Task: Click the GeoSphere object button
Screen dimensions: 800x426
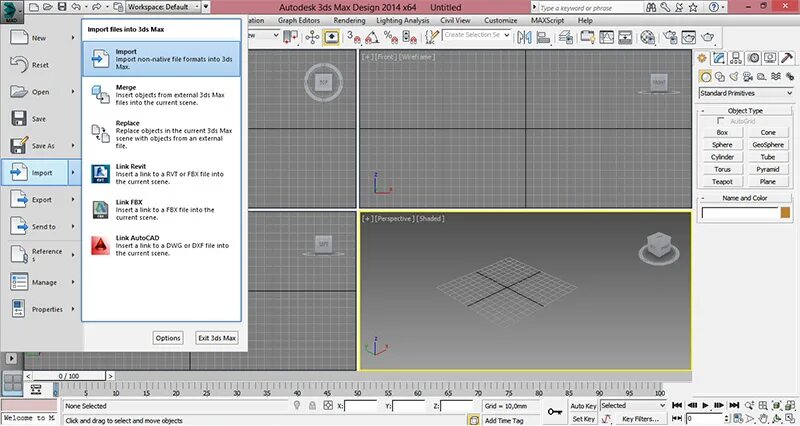Action: 768,144
